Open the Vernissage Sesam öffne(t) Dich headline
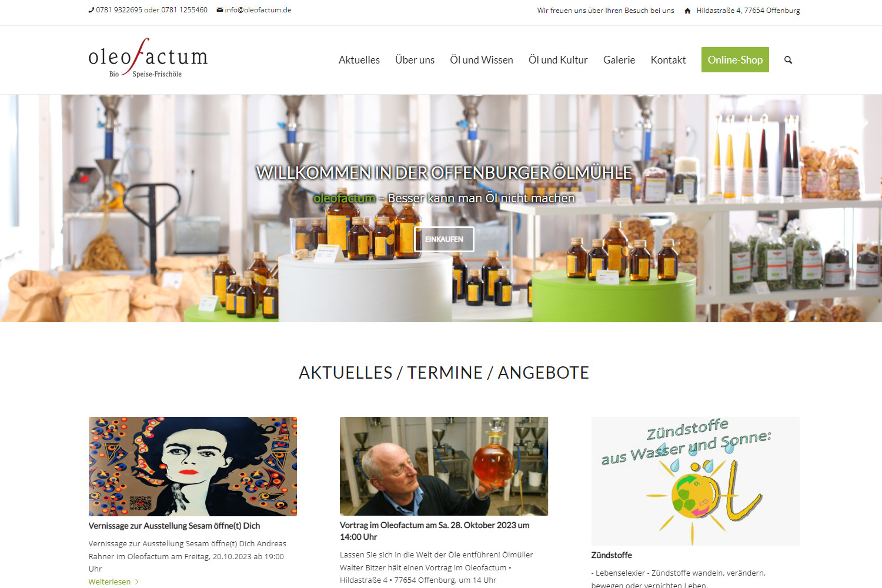Screen dimensions: 882x588 [174, 526]
